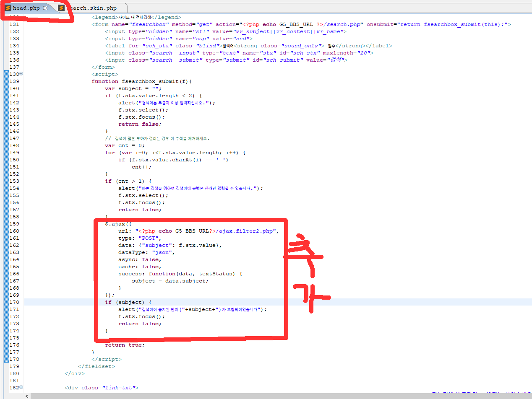
Task: Click the head.php file icon
Action: point(8,8)
